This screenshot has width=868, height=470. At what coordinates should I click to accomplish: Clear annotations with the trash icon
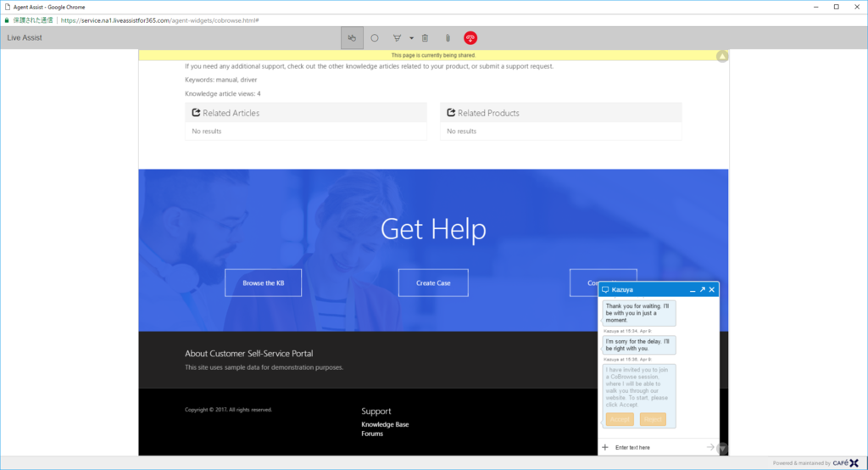(426, 38)
